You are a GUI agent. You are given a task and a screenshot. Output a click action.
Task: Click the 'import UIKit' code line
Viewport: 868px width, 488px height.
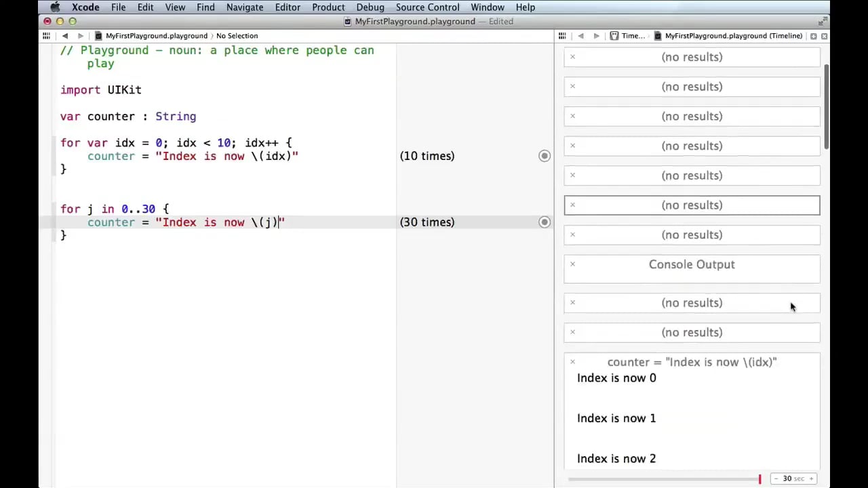pos(101,90)
